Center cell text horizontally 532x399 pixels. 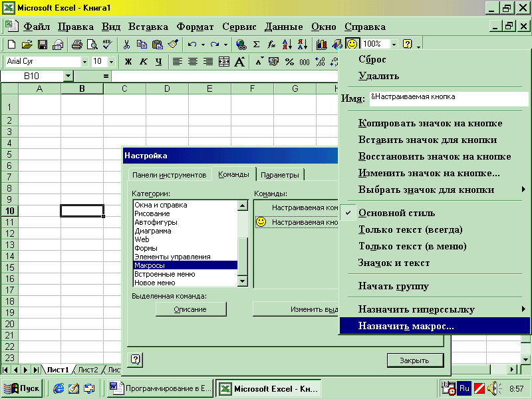(x=193, y=62)
